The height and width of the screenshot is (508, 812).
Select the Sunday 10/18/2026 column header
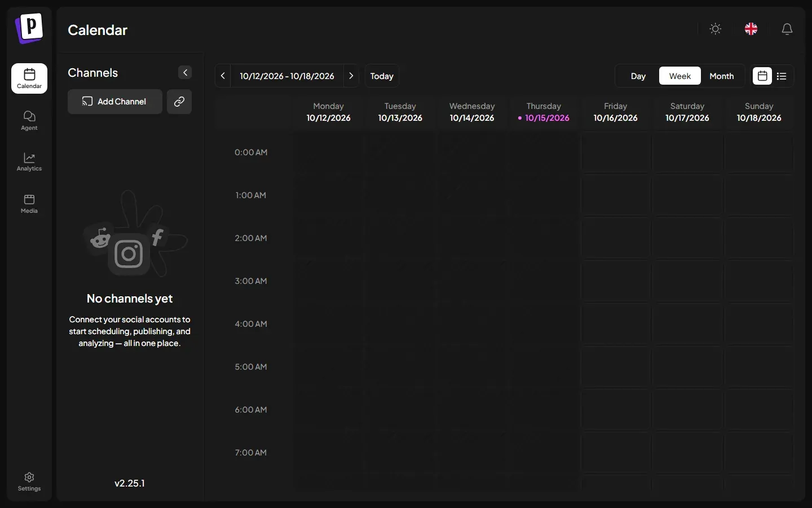pyautogui.click(x=759, y=112)
